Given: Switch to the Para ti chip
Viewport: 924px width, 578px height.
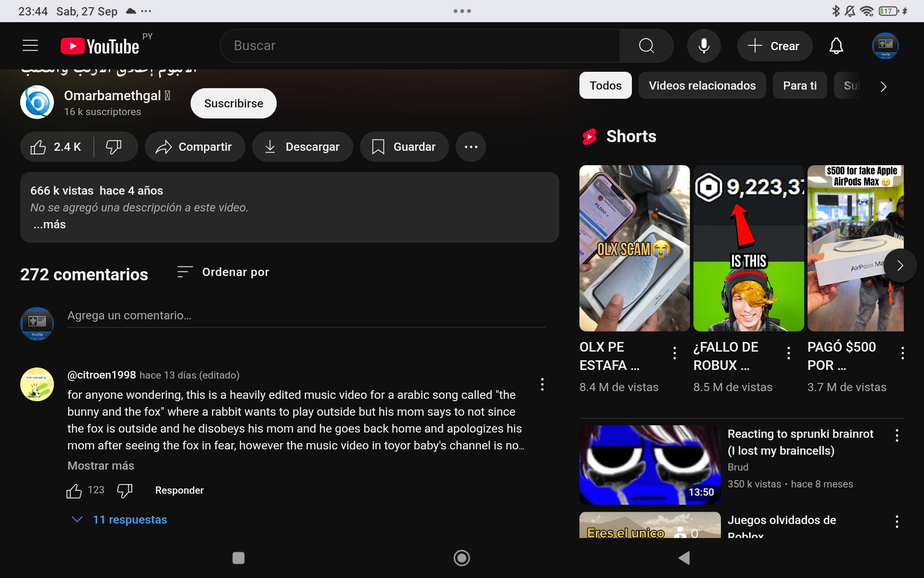Looking at the screenshot, I should [x=799, y=86].
